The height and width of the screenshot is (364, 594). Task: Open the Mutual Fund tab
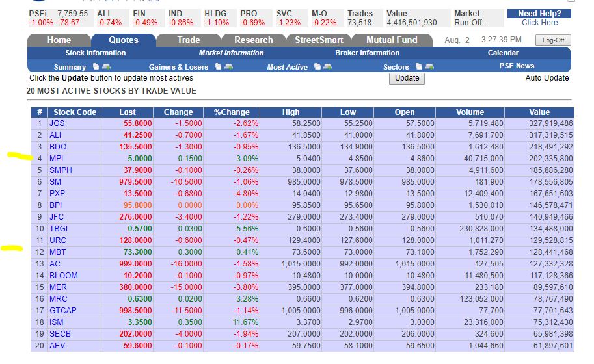392,40
